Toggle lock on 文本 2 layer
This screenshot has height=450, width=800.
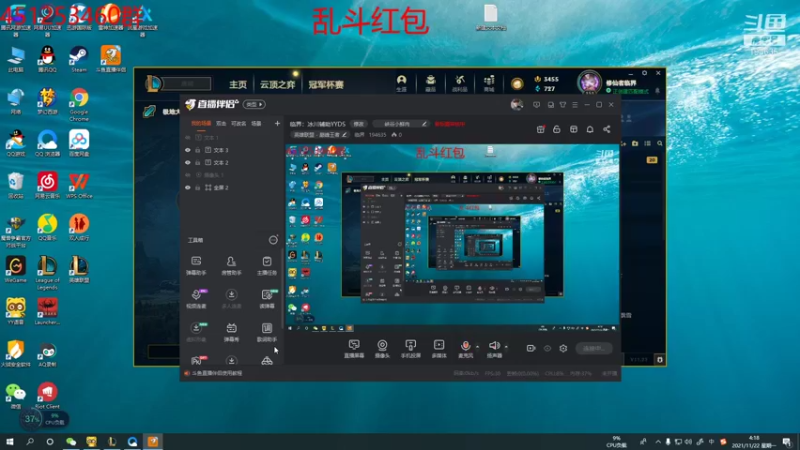(x=198, y=163)
